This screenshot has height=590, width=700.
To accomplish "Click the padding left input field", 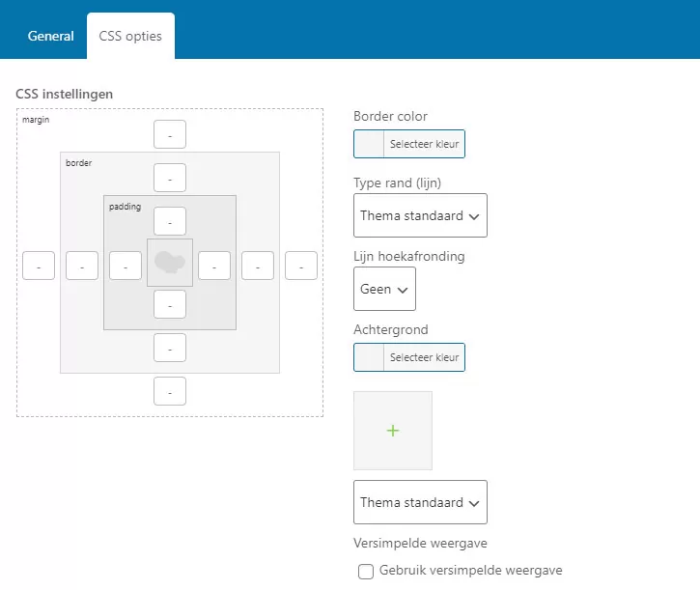I will 126,266.
